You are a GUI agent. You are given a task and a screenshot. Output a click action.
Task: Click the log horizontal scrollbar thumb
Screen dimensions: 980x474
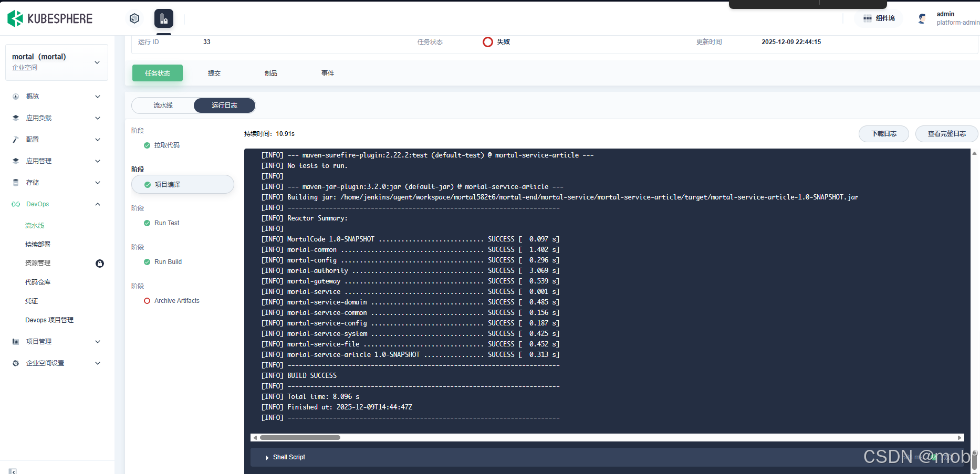(x=300, y=437)
